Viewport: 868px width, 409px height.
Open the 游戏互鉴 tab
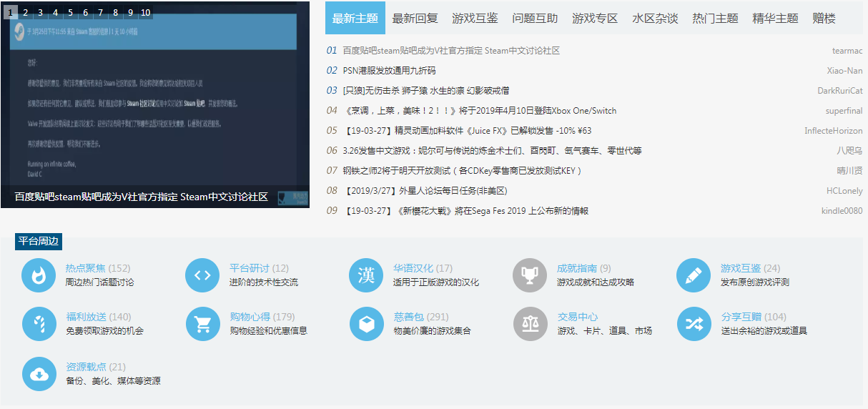pyautogui.click(x=475, y=18)
